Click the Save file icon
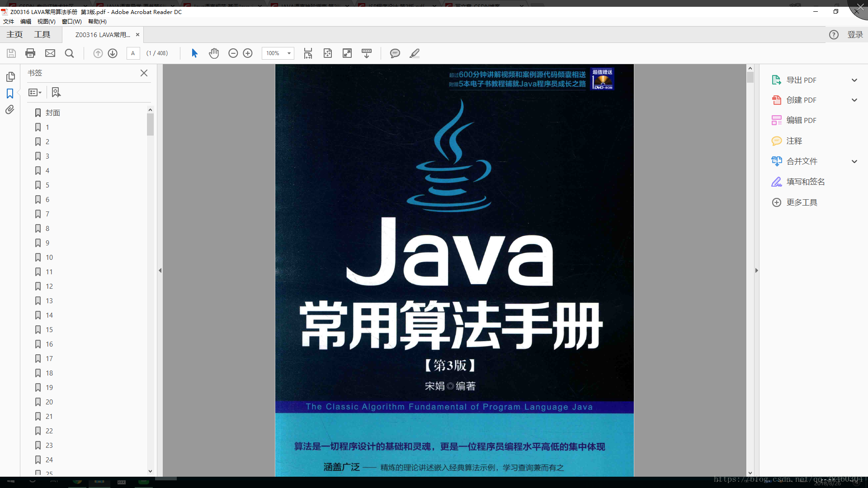This screenshot has width=868, height=488. point(11,53)
